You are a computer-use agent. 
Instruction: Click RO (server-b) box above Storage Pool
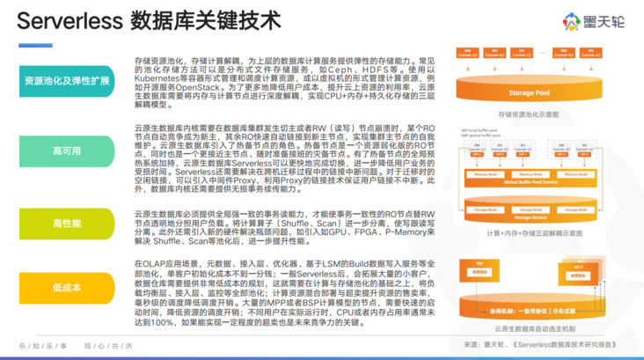494,53
